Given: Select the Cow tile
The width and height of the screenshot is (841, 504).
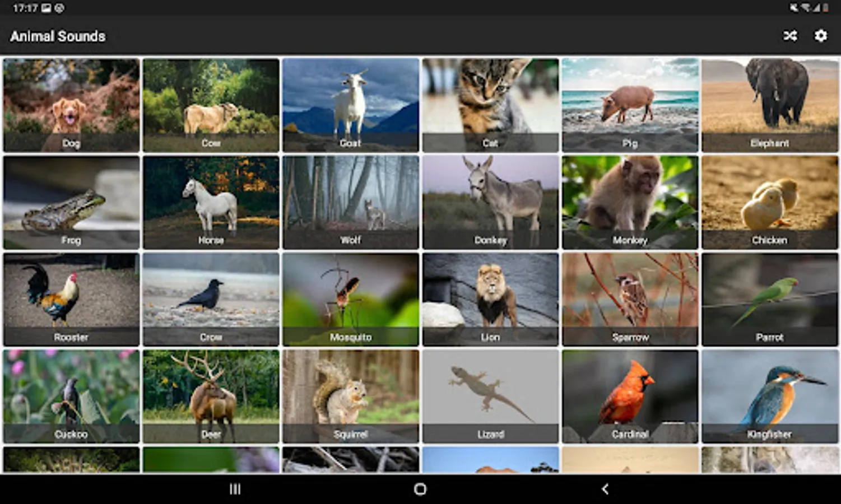Looking at the screenshot, I should click(211, 105).
